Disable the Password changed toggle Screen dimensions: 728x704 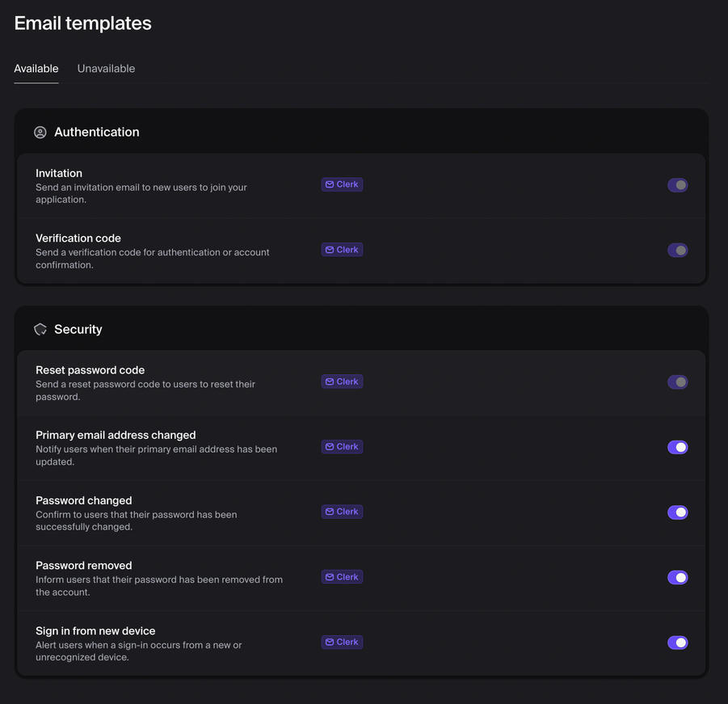pos(677,512)
